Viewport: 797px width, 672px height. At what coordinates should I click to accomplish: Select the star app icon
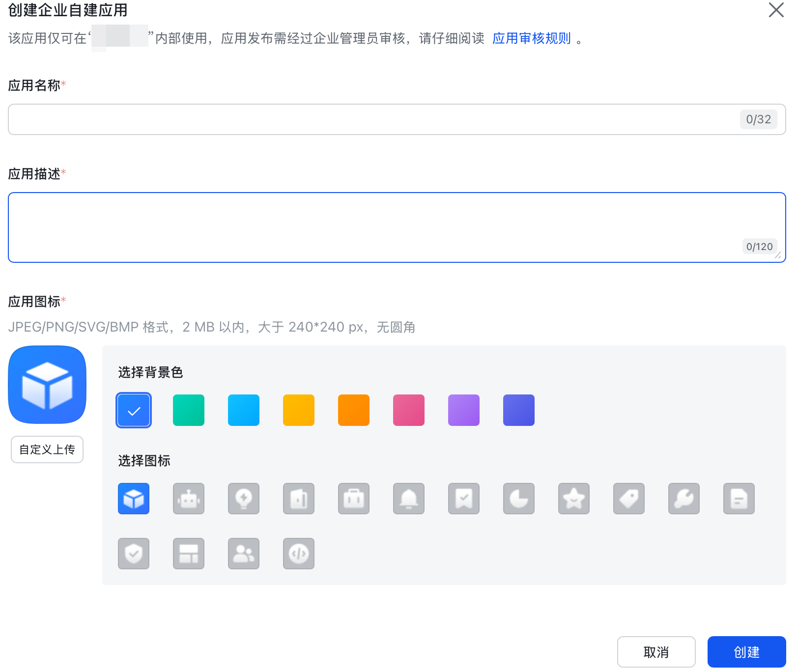pyautogui.click(x=574, y=499)
